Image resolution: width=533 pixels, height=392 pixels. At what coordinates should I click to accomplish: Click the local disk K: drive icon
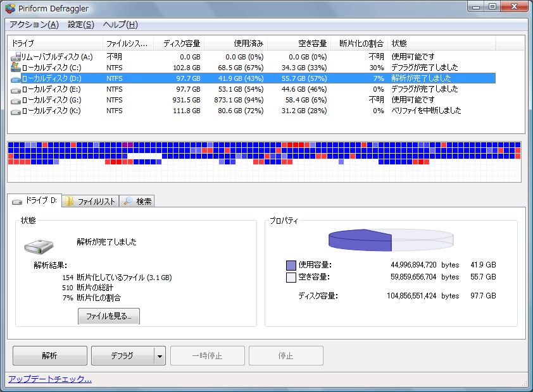pyautogui.click(x=16, y=112)
